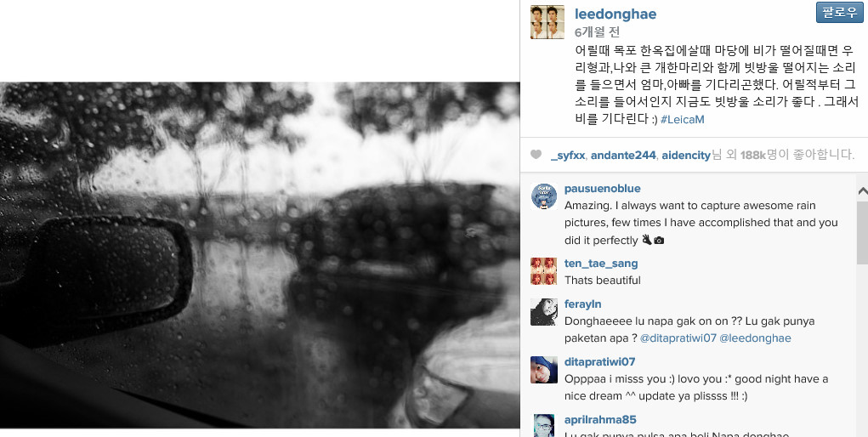Image resolution: width=868 pixels, height=437 pixels.
Task: Click ferayln's profile avatar
Action: click(x=543, y=312)
